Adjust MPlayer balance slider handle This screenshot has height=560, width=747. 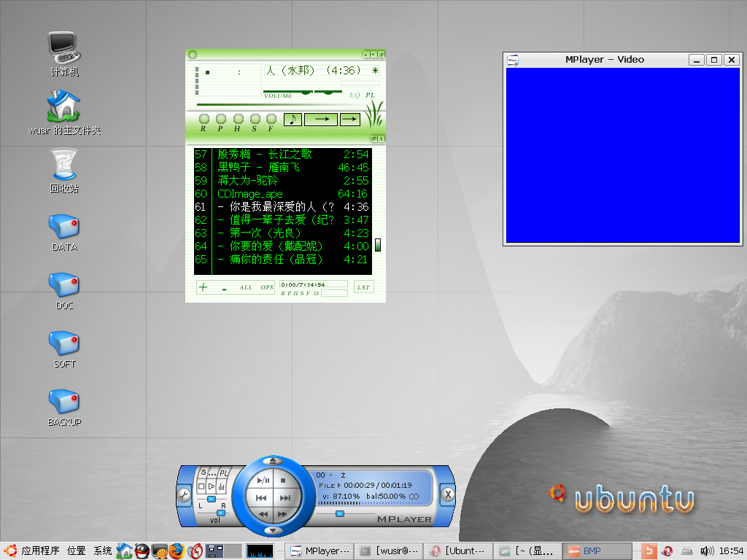click(x=212, y=499)
